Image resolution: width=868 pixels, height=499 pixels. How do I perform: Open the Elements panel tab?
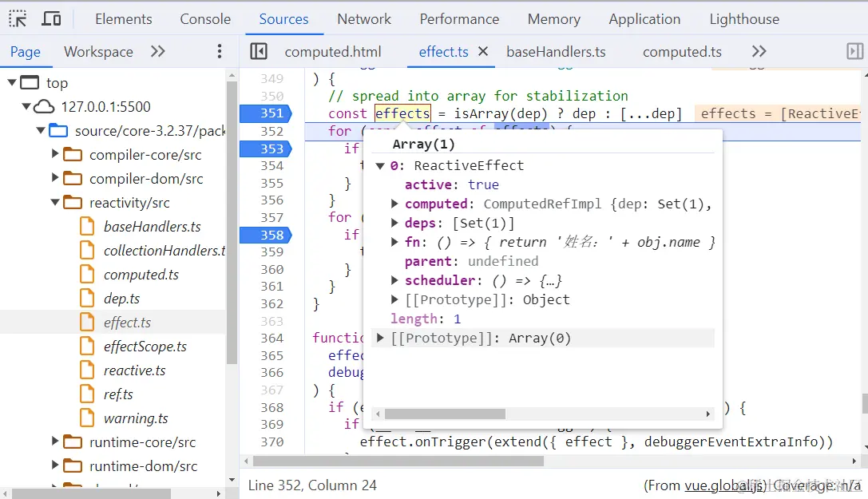pyautogui.click(x=124, y=19)
